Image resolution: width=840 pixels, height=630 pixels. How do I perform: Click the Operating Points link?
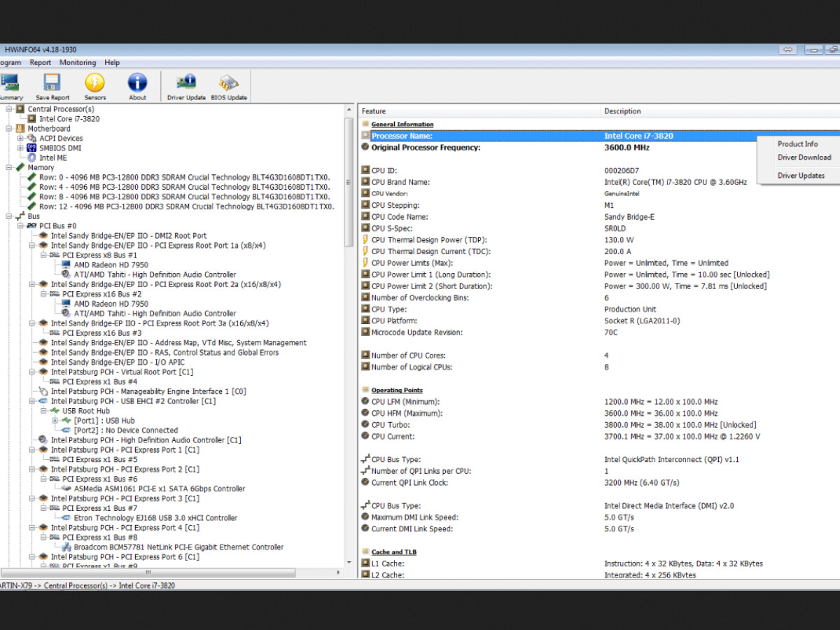[396, 390]
